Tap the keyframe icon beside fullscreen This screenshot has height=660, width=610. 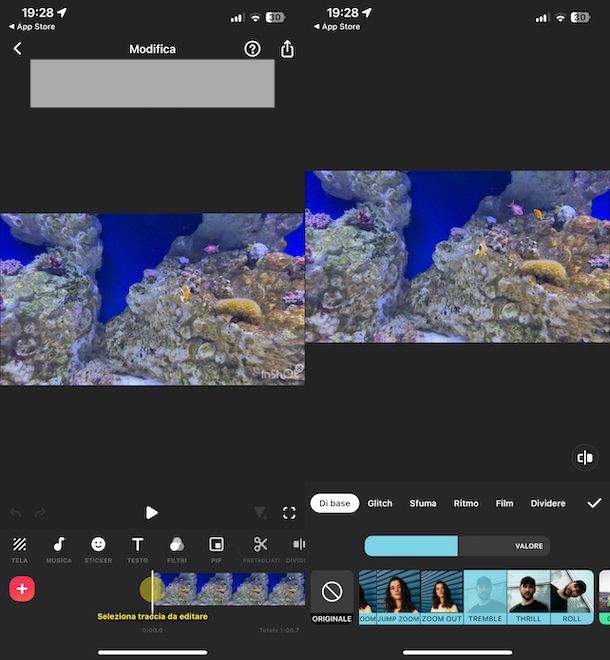[261, 513]
